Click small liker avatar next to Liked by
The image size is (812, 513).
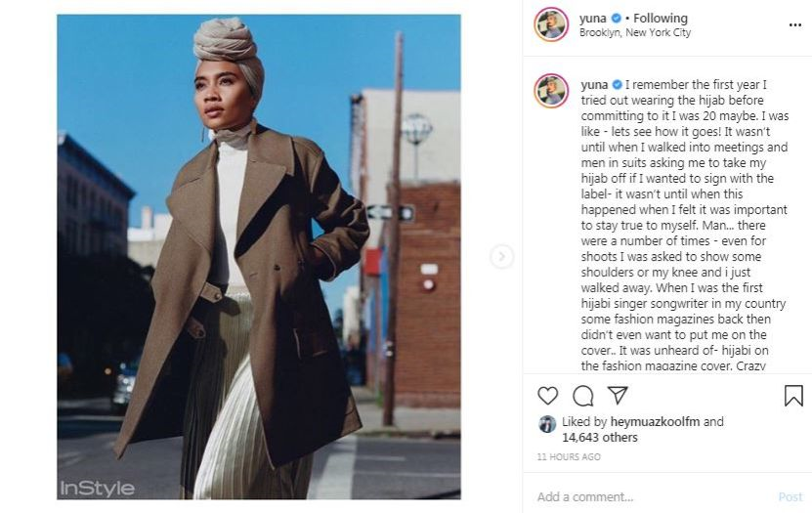coord(547,424)
